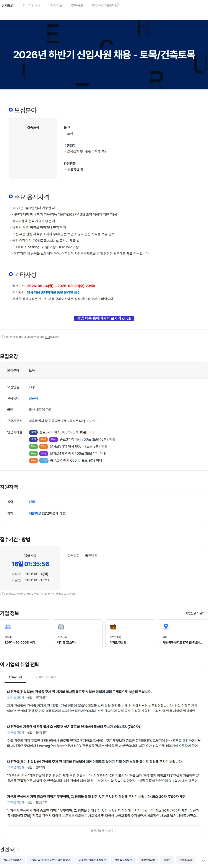Click the briefcase icon on 산업(업종) card
208x868 pixels.
point(113,626)
